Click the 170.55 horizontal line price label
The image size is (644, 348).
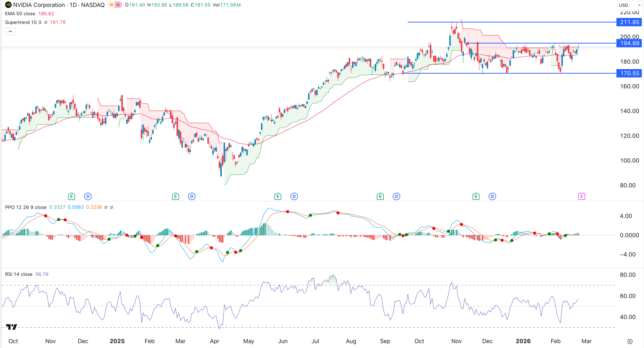coord(629,73)
